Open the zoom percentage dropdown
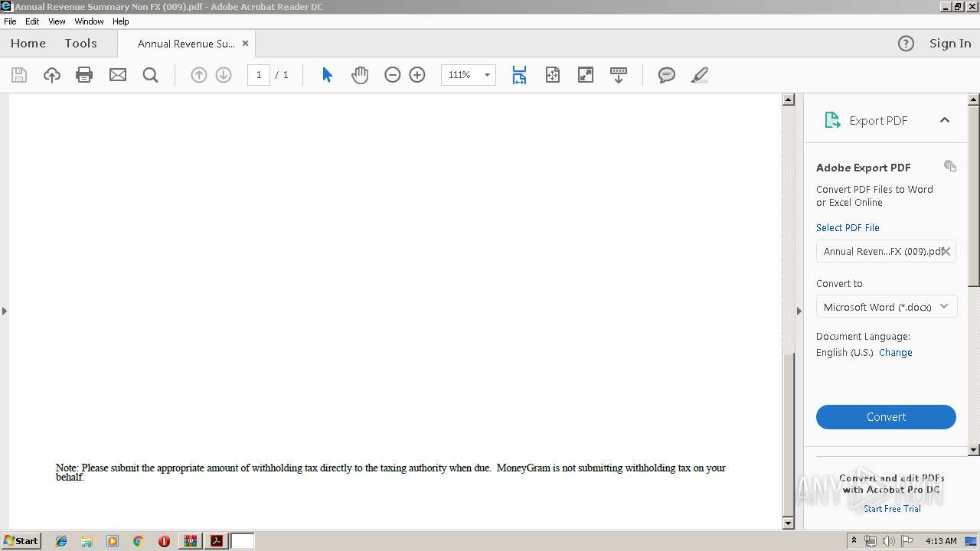Screen dimensions: 980x551 (x=487, y=75)
